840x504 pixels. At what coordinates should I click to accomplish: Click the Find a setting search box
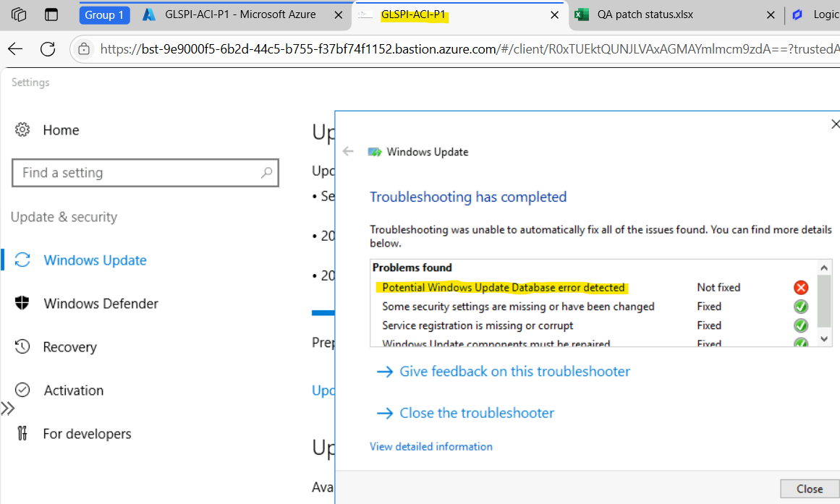point(145,173)
